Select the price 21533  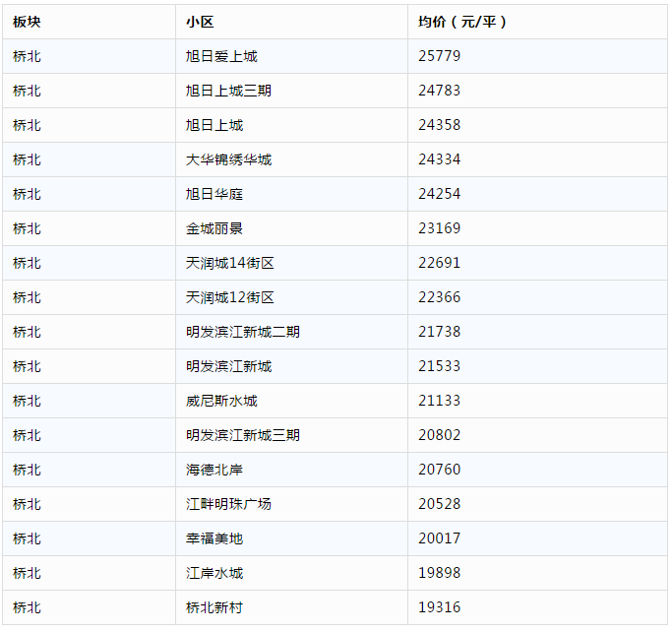pyautogui.click(x=439, y=366)
